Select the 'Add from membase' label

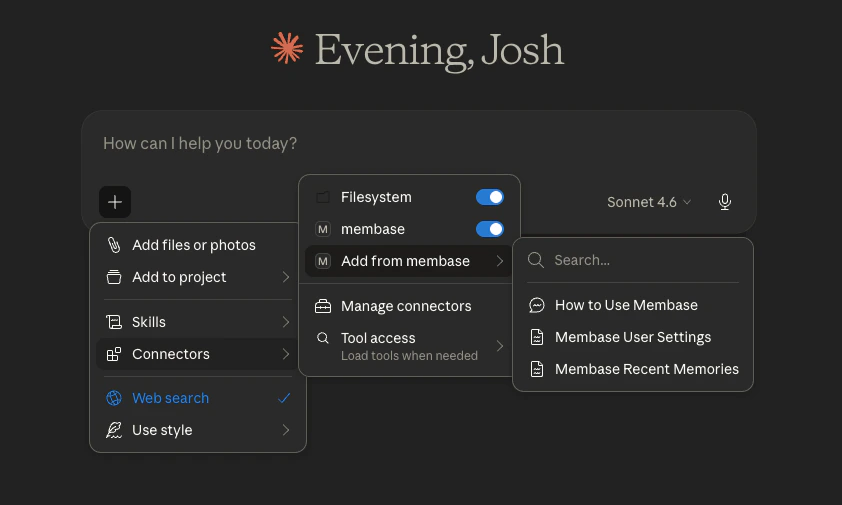coord(405,261)
